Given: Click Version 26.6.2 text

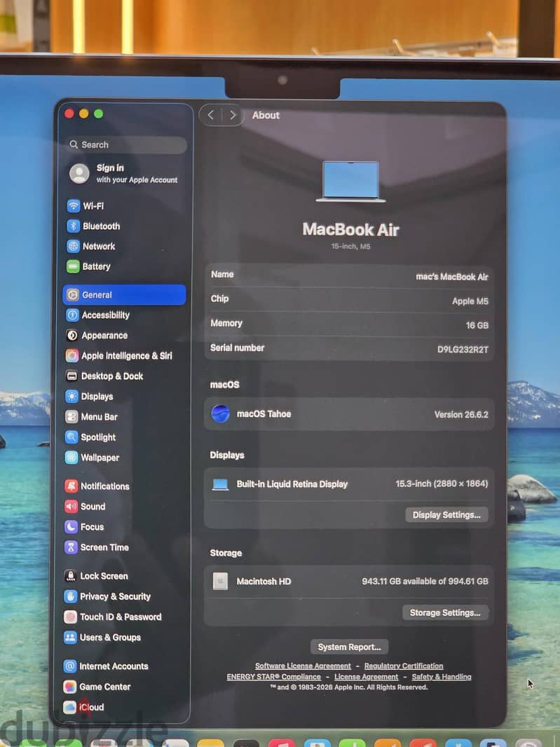Looking at the screenshot, I should [x=461, y=414].
